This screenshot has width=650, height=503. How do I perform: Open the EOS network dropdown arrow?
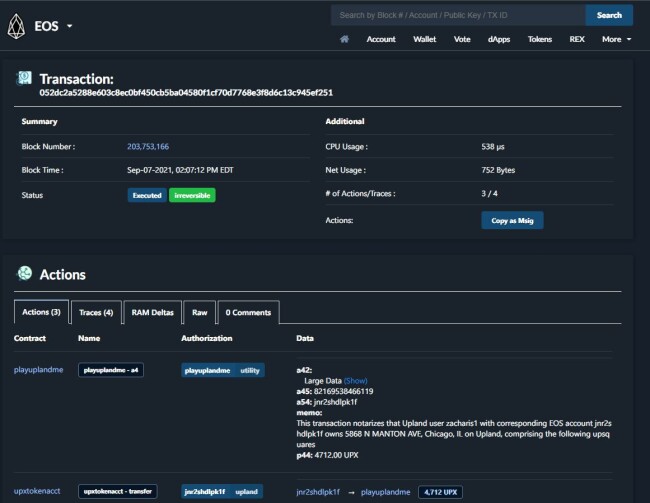tap(70, 26)
